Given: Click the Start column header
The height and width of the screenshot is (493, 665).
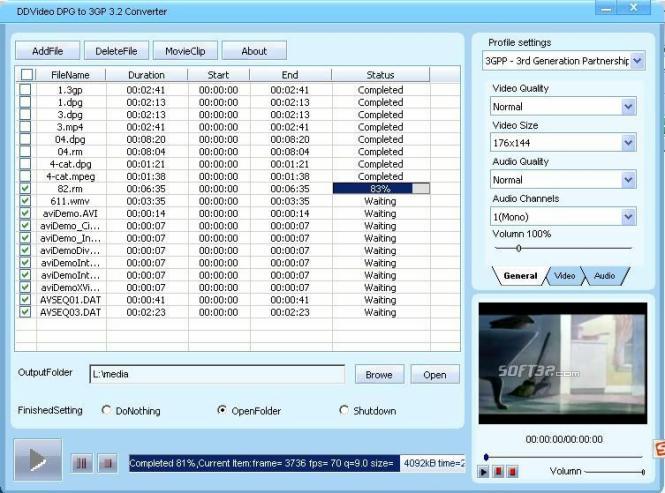Looking at the screenshot, I should click(x=218, y=75).
